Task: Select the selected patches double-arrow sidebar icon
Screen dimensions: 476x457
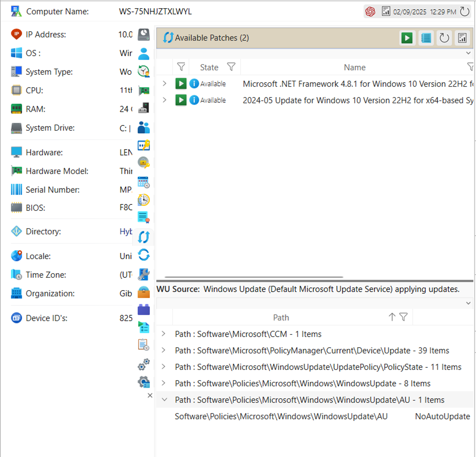Action: (x=144, y=237)
